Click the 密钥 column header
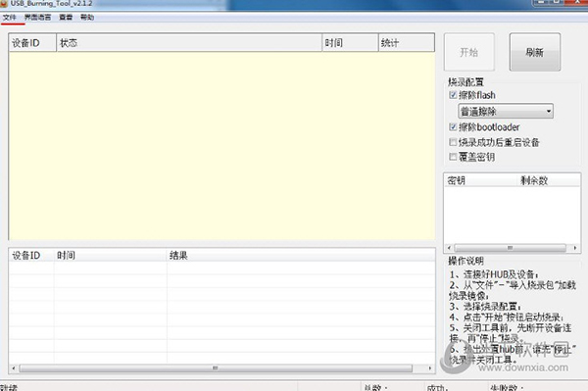 click(x=481, y=180)
